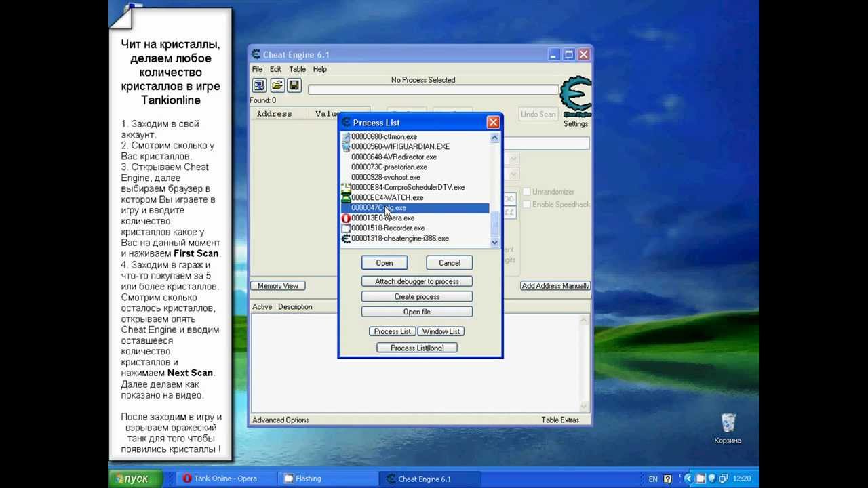
Task: Switch to Tanki Online - Opera taskbar item
Action: 226,479
